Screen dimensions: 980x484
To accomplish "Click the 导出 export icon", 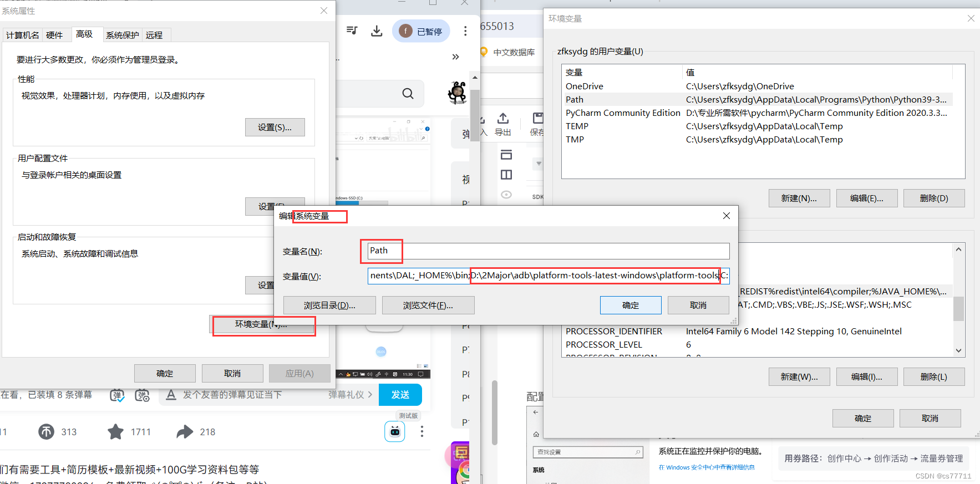I will tap(503, 124).
